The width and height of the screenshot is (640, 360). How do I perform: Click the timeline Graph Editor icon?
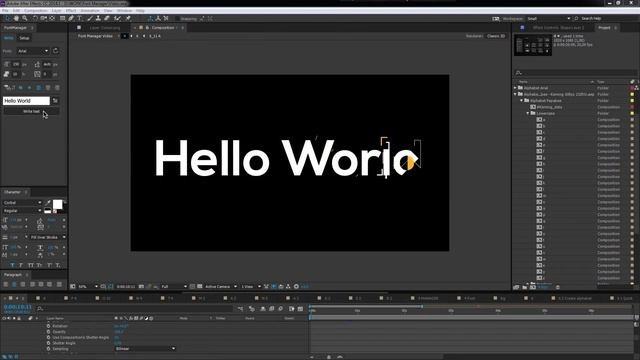click(300, 309)
